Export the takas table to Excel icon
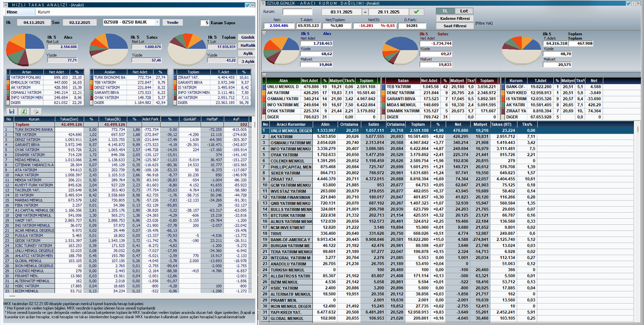 24,111
